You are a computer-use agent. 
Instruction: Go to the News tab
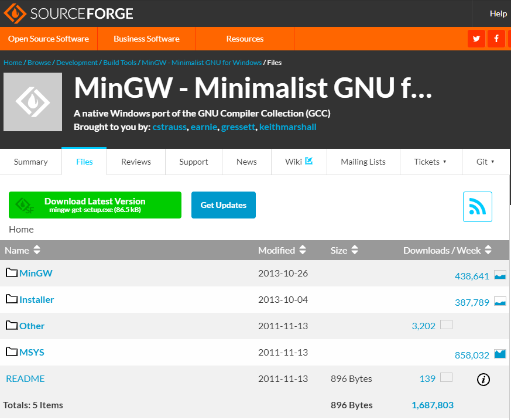pyautogui.click(x=246, y=162)
